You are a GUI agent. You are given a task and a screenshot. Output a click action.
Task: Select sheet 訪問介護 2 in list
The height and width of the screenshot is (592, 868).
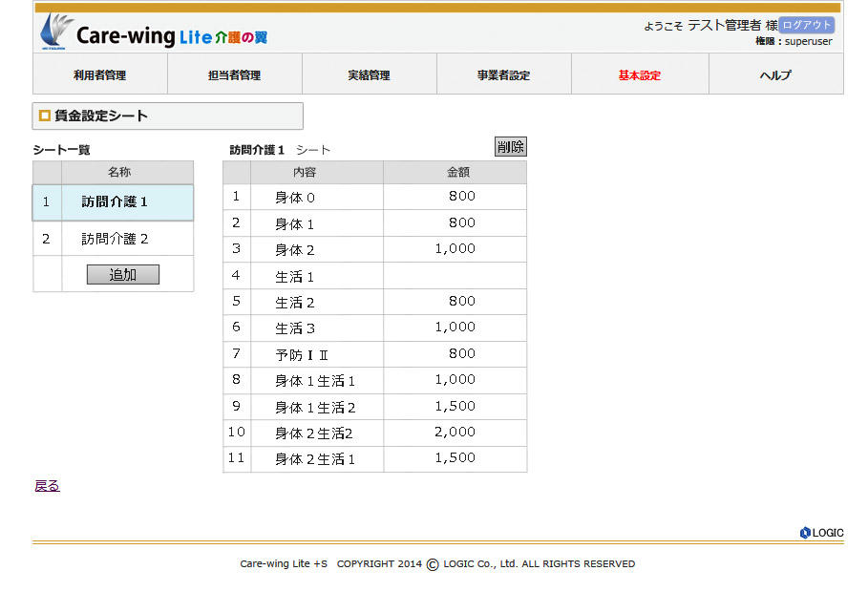point(115,239)
